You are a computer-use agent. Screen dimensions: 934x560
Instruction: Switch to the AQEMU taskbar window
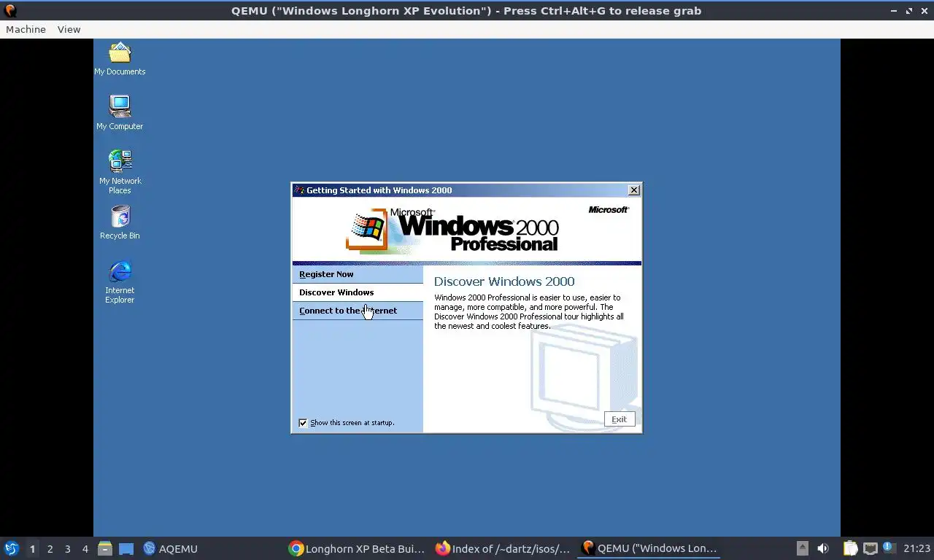tap(170, 548)
